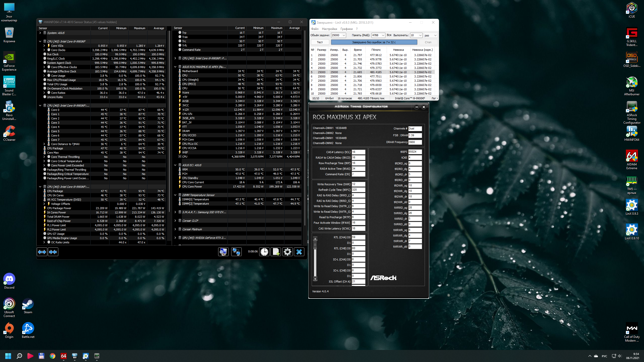Click the blue X close sensors icon
Viewport: 644px width, 362px height.
(299, 252)
